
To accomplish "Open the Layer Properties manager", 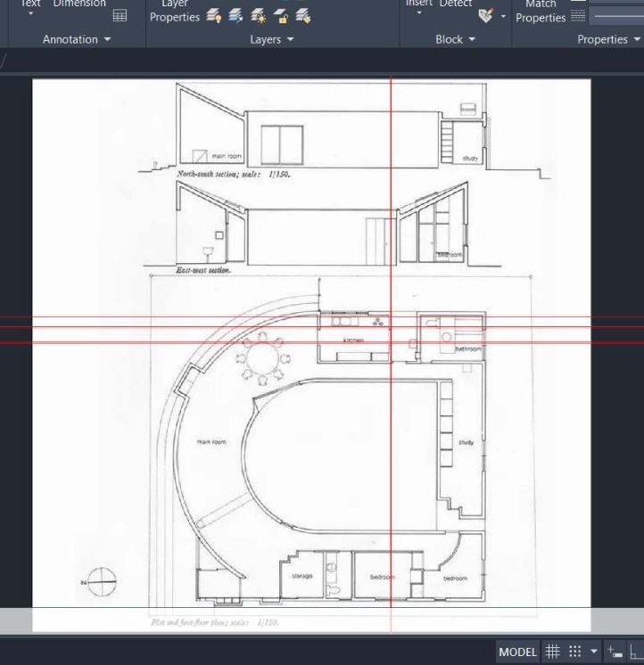I will click(174, 12).
